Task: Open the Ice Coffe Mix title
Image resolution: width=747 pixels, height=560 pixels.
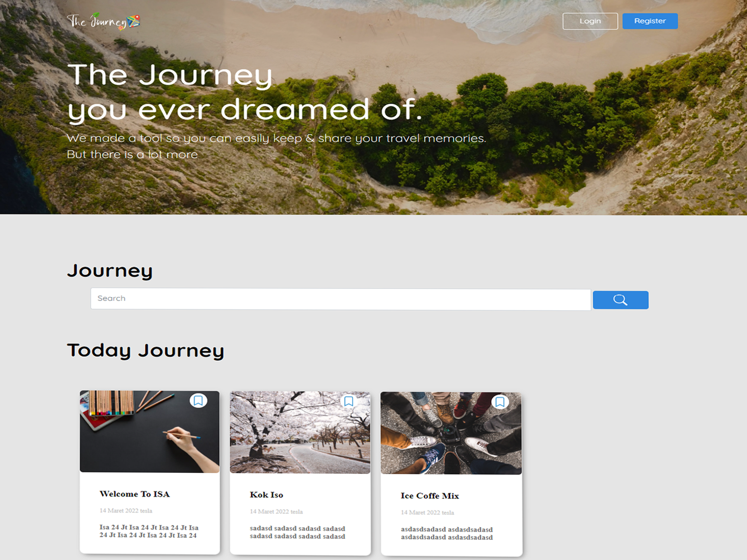Action: click(x=430, y=496)
